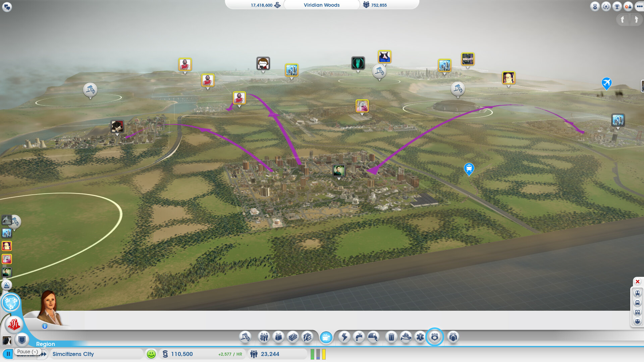Open the budget showing 110,500
Screen dimensions: 644x362
(x=203, y=354)
